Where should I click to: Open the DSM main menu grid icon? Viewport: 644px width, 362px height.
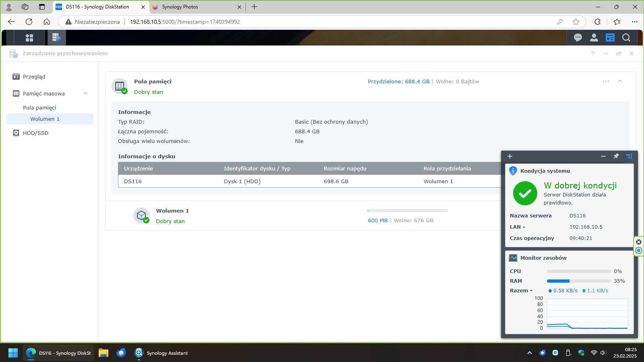click(x=29, y=38)
